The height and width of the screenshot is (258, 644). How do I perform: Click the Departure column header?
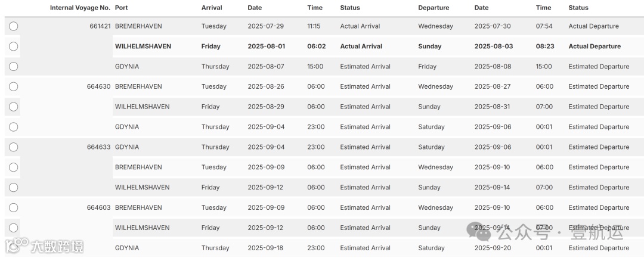tap(434, 8)
